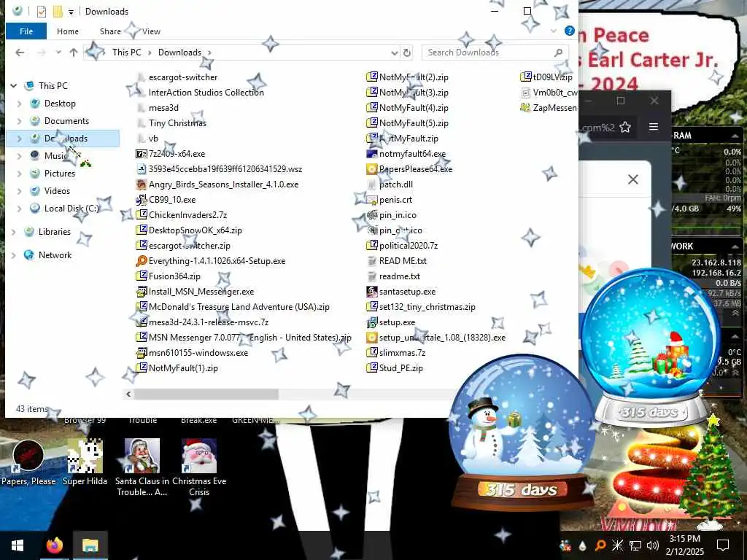Image resolution: width=747 pixels, height=560 pixels.
Task: Open the 7z2409-x64.exe file icon
Action: (x=141, y=154)
